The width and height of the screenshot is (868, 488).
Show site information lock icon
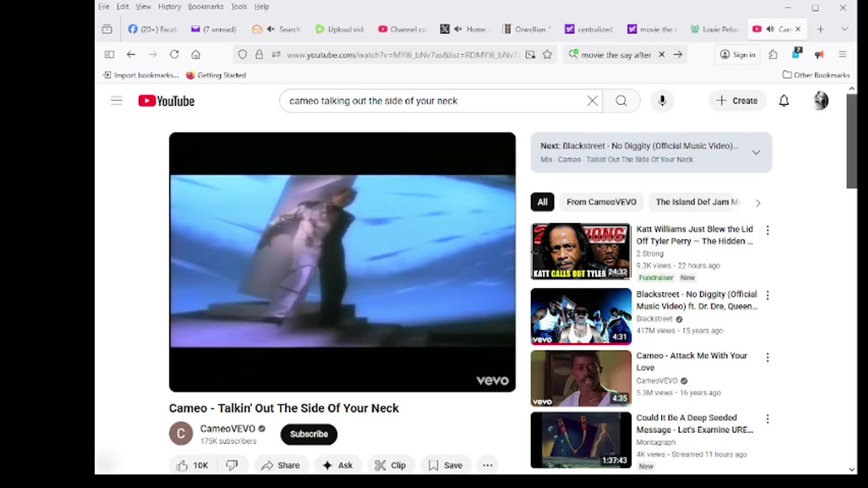pos(259,54)
